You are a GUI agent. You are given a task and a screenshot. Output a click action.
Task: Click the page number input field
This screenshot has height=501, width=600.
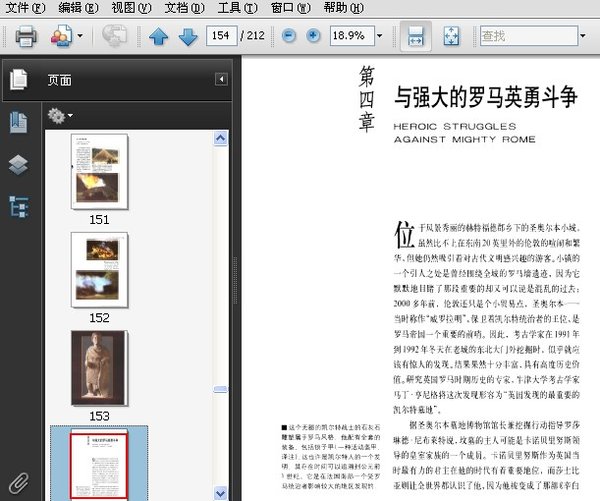222,36
